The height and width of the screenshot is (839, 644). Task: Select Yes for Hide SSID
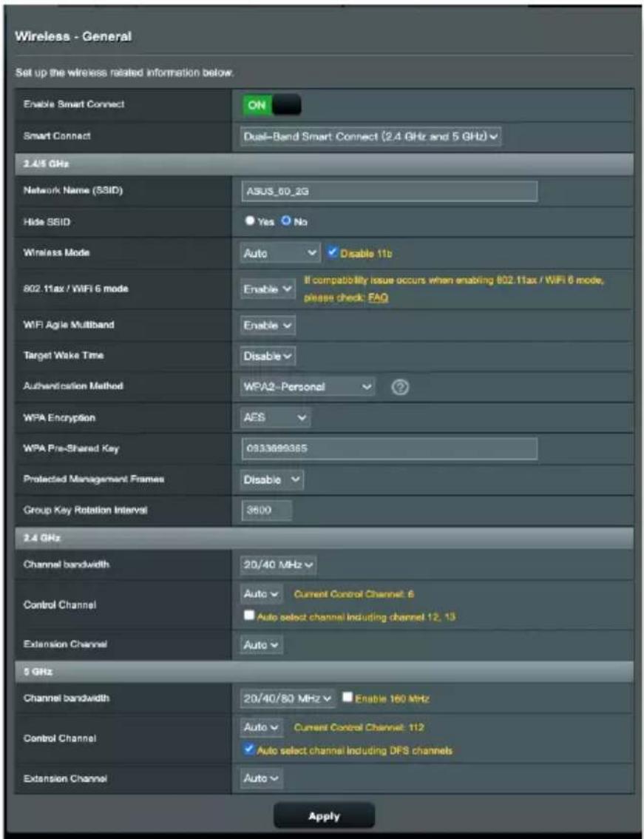[x=250, y=221]
